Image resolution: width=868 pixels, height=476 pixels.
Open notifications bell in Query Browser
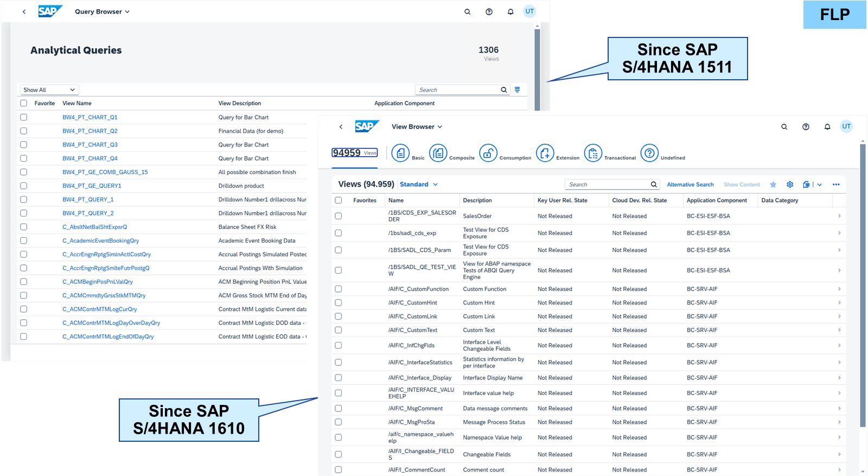click(x=510, y=11)
